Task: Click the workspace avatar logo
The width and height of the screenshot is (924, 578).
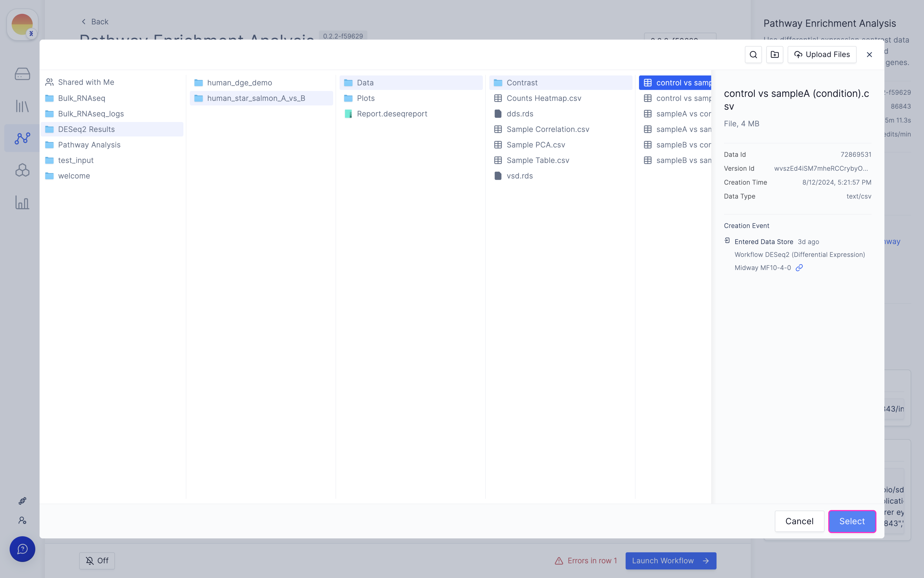Action: pos(22,24)
